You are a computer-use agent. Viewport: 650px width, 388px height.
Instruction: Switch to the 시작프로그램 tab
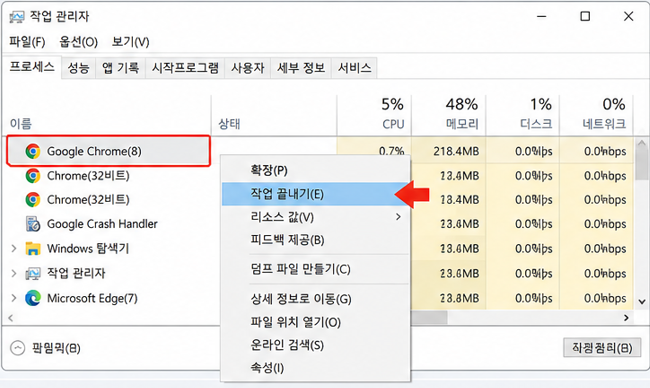pos(185,68)
